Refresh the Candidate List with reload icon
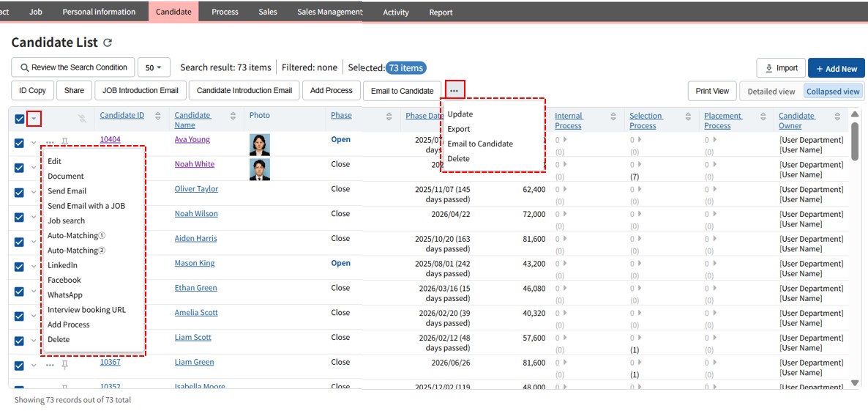 click(108, 43)
